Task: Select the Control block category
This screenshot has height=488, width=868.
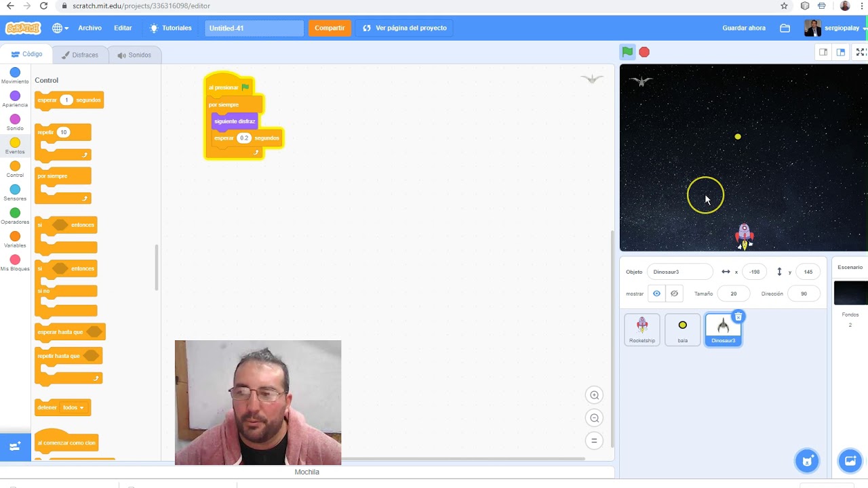Action: pos(15,169)
